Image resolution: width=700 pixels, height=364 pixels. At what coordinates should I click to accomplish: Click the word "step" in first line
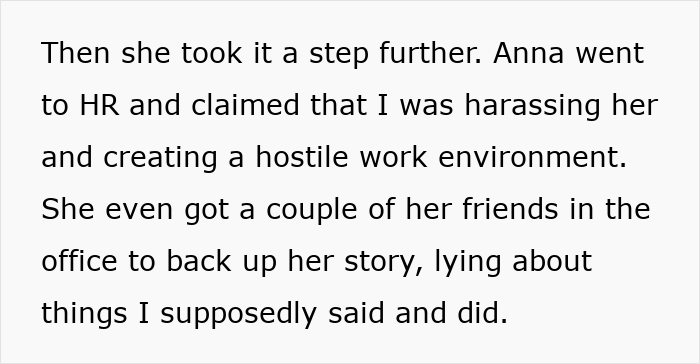coord(339,55)
